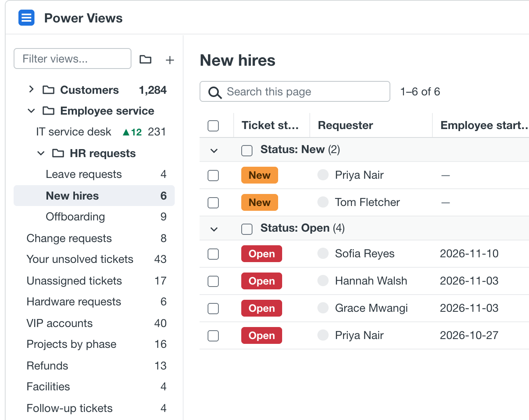Click the Customers folder icon
This screenshot has height=420, width=529.
pyautogui.click(x=48, y=90)
